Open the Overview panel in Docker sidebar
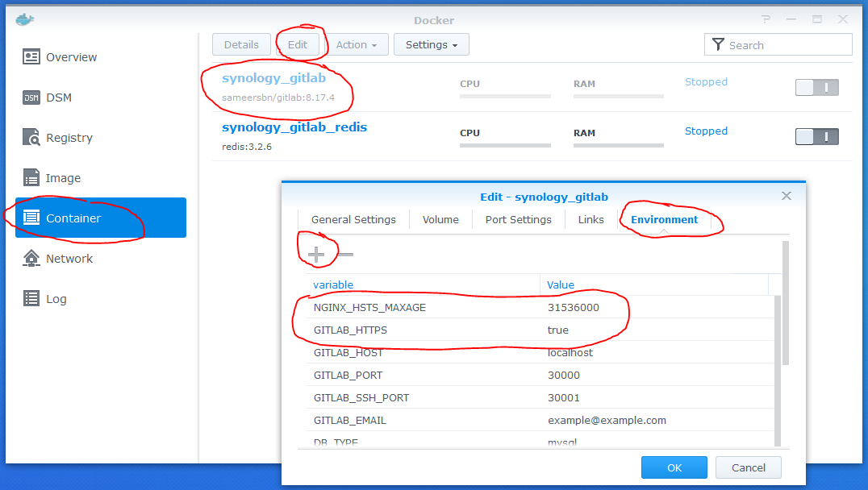 pyautogui.click(x=70, y=57)
